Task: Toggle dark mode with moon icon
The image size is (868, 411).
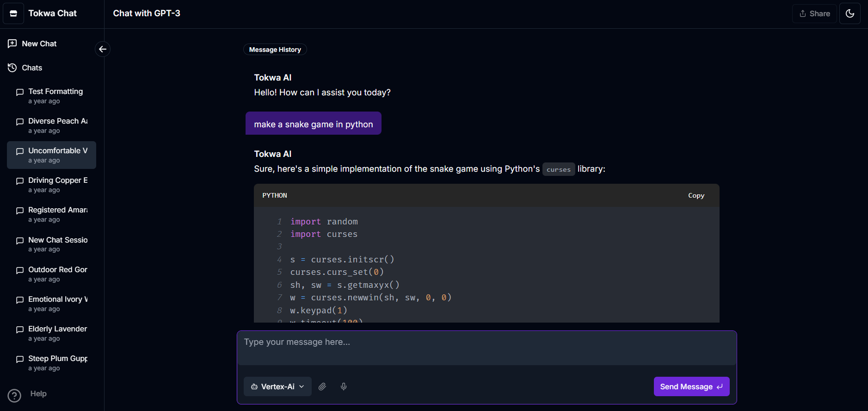Action: [x=850, y=13]
